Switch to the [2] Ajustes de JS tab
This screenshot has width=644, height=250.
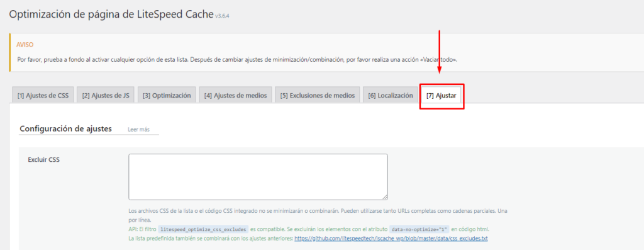tap(106, 95)
